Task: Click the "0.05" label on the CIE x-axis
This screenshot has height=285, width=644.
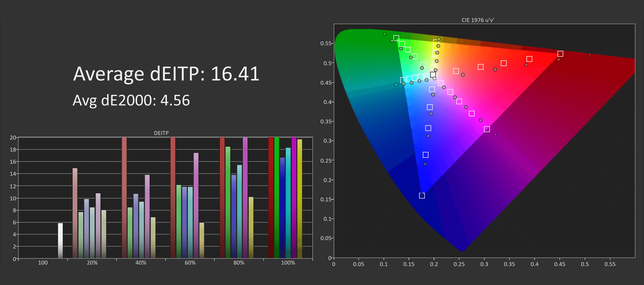Action: 359,264
